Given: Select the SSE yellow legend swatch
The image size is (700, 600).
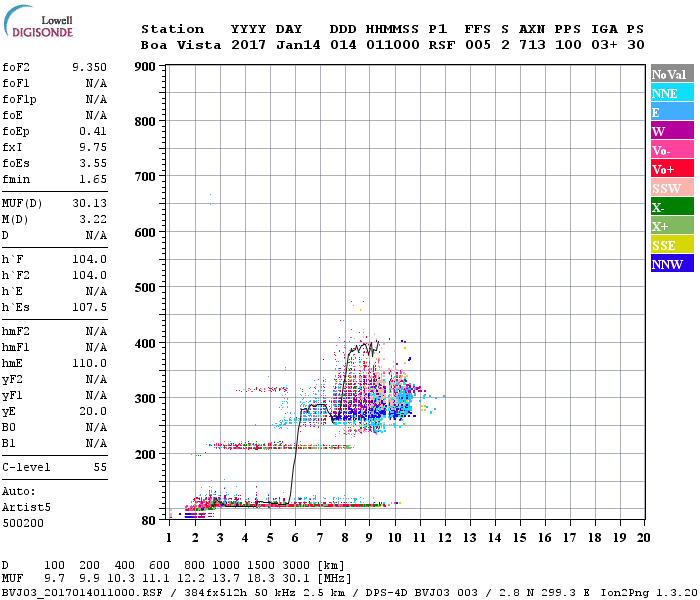Looking at the screenshot, I should pos(672,245).
